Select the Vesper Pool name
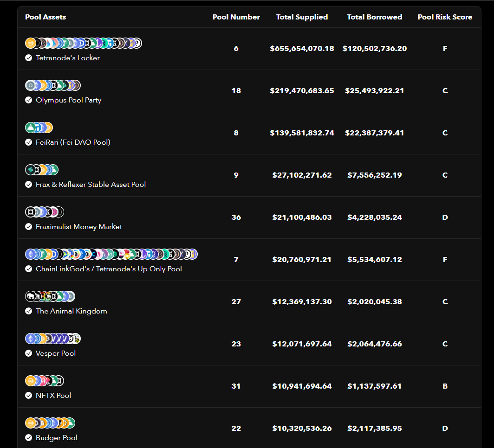The height and width of the screenshot is (448, 494). pyautogui.click(x=56, y=353)
